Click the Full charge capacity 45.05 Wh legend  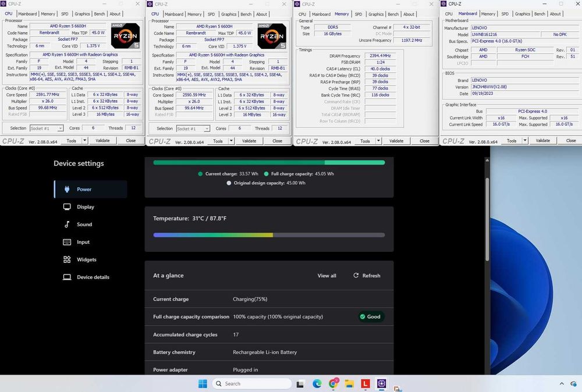(299, 173)
